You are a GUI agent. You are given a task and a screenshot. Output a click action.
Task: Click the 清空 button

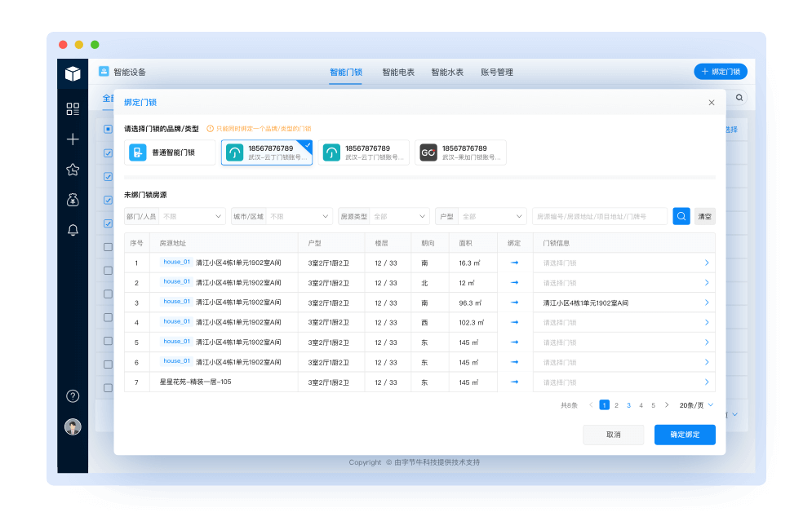(x=705, y=216)
